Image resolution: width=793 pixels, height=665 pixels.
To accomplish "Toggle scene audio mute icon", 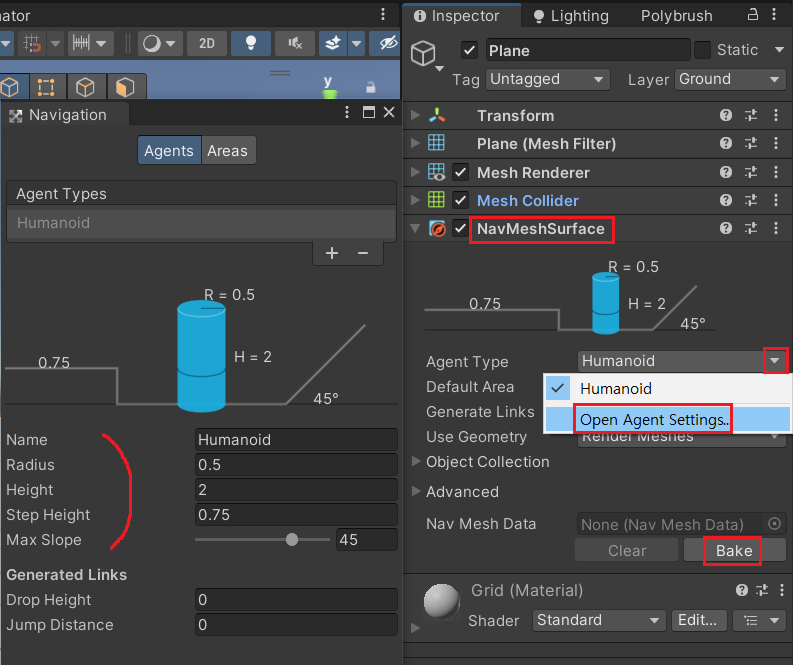I will coord(295,43).
